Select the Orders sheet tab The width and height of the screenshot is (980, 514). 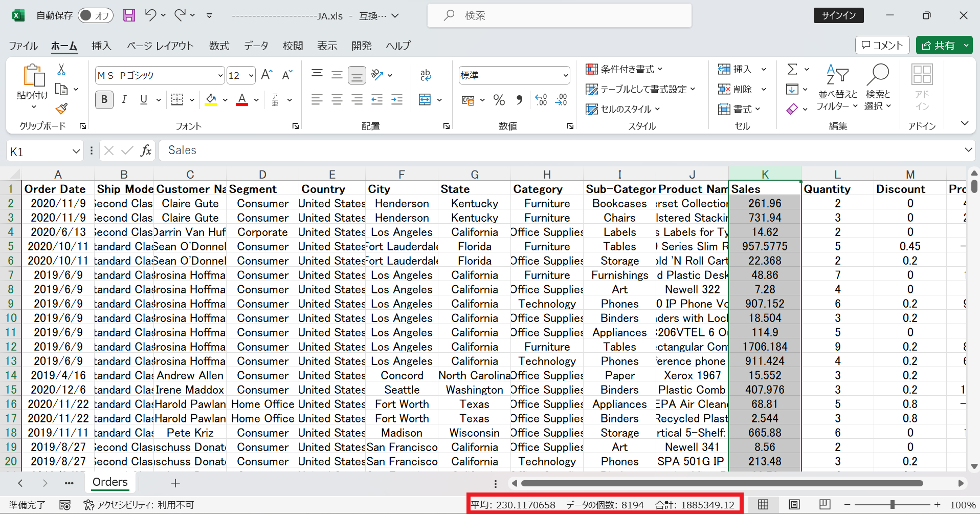(x=110, y=482)
